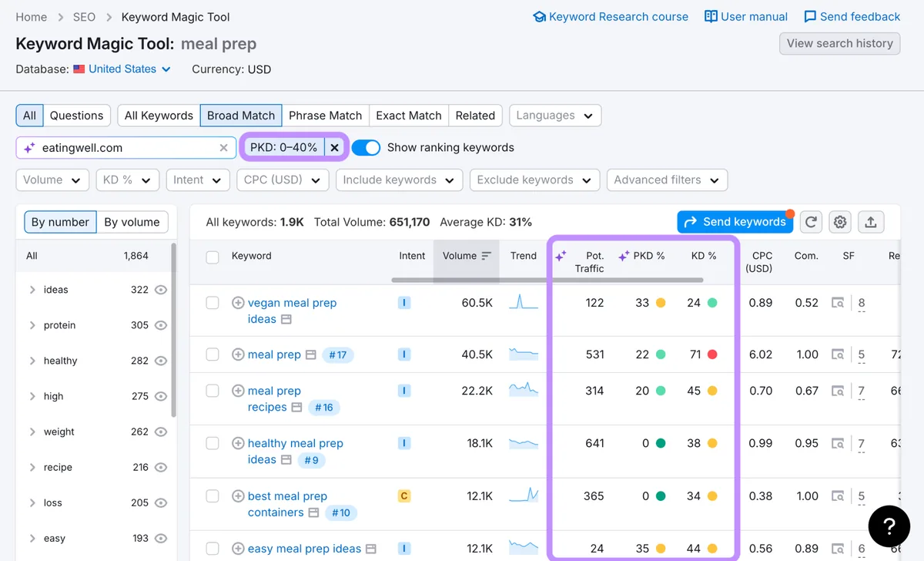The height and width of the screenshot is (561, 924).
Task: Click SERP features icon in meal prep recipes row
Action: [x=837, y=391]
